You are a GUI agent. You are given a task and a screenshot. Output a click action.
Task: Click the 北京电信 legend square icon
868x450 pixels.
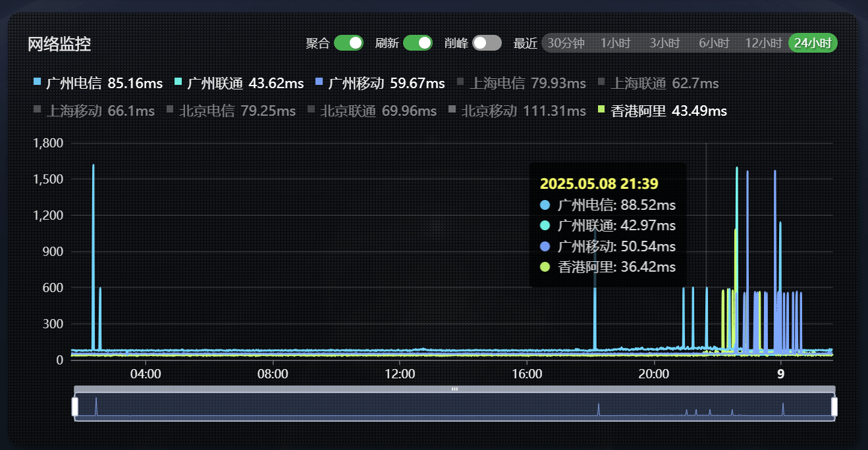point(171,111)
